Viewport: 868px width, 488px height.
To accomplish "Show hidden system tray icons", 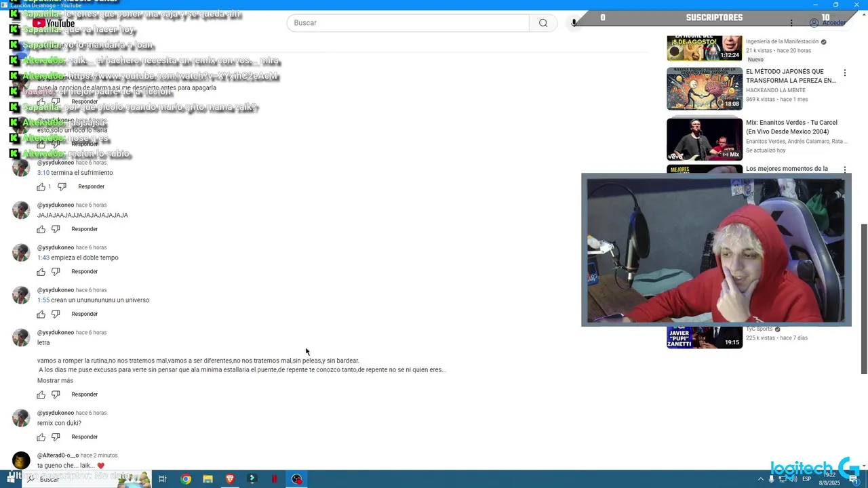I will (x=760, y=479).
